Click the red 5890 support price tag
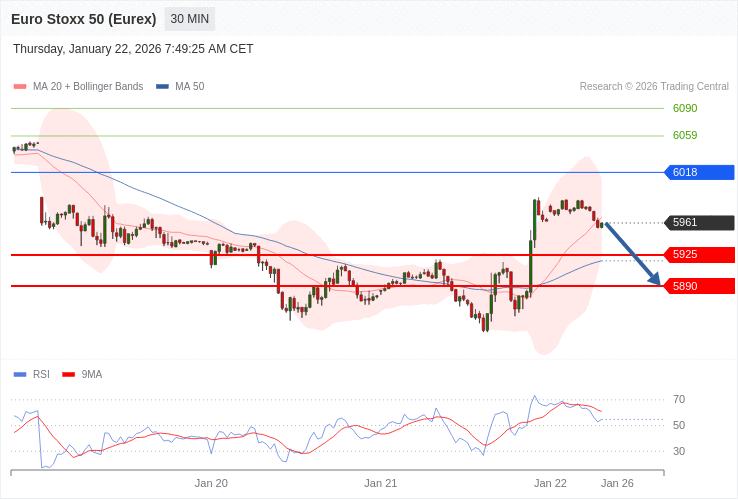 (x=699, y=286)
